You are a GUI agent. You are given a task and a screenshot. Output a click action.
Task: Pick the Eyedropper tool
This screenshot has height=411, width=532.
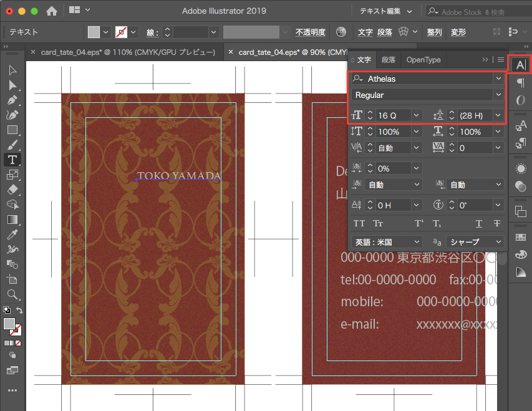tap(12, 235)
